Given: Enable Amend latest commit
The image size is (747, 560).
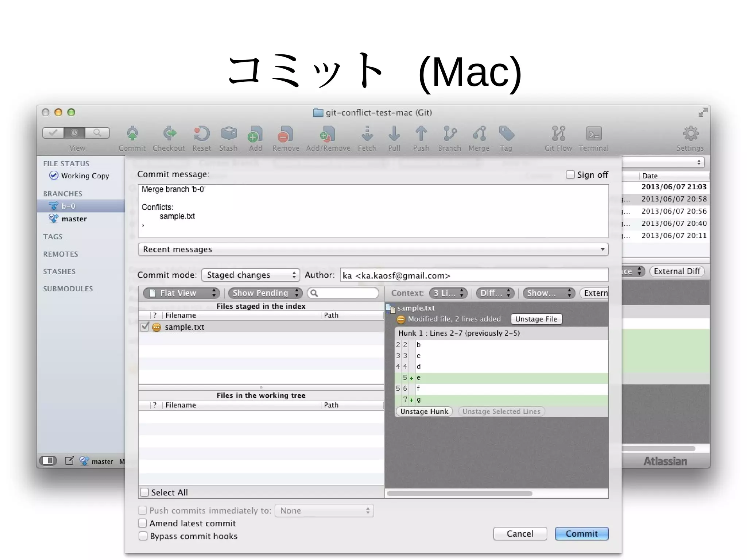Looking at the screenshot, I should coord(142,523).
